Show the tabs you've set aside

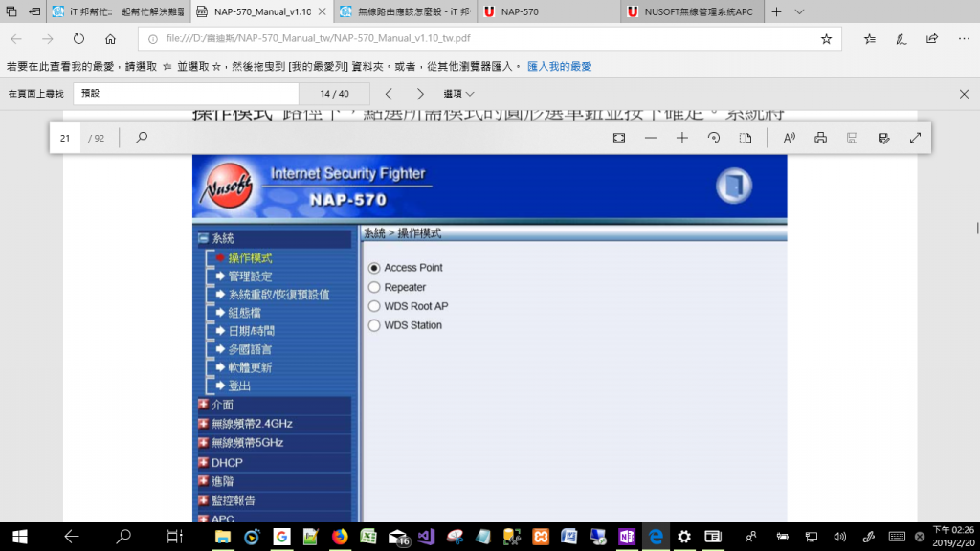pyautogui.click(x=11, y=11)
